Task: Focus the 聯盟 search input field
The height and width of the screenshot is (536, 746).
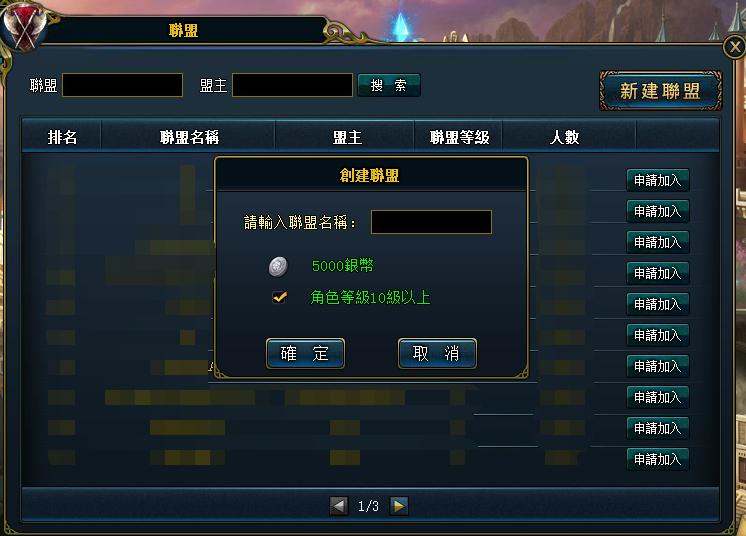Action: (123, 85)
